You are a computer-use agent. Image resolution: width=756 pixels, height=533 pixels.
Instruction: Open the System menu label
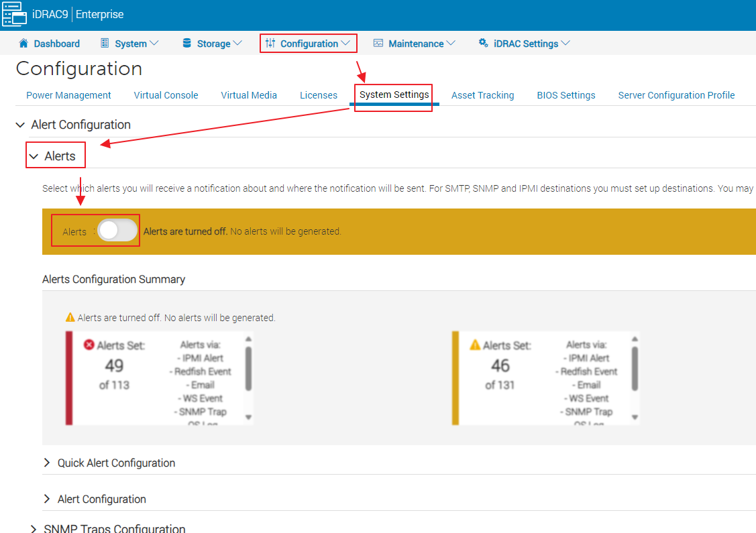pyautogui.click(x=131, y=44)
